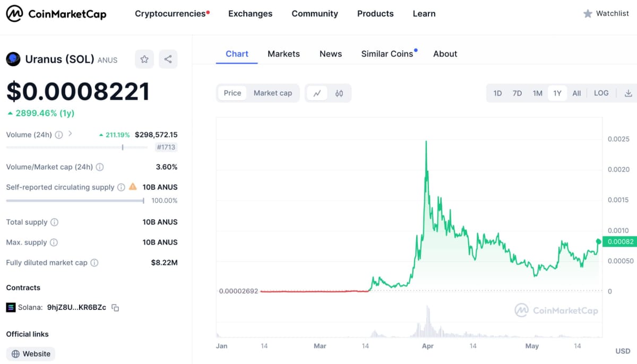Click the circulating supply progress bar
The height and width of the screenshot is (364, 637).
(x=75, y=201)
